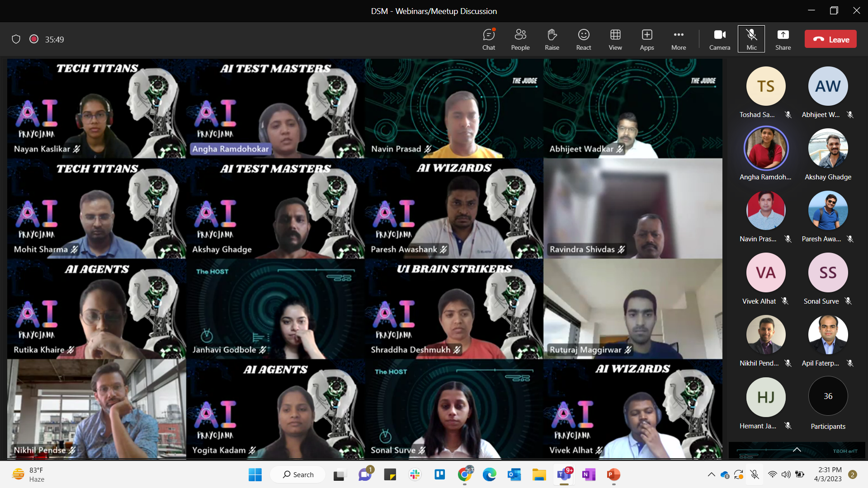
Task: Expand self-view preview chevron
Action: 797,450
